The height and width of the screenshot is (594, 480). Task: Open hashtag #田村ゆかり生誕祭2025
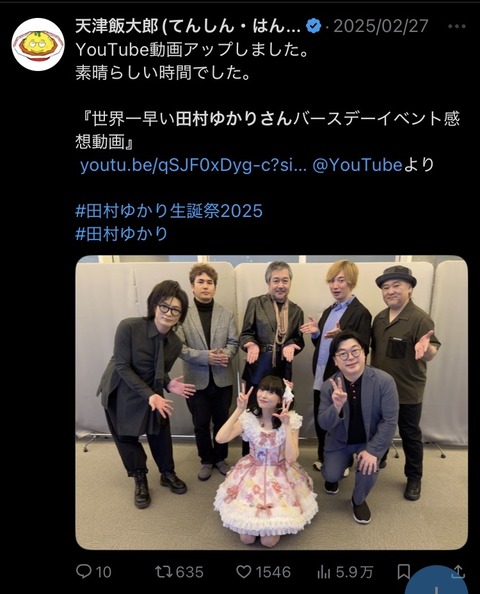coord(169,211)
